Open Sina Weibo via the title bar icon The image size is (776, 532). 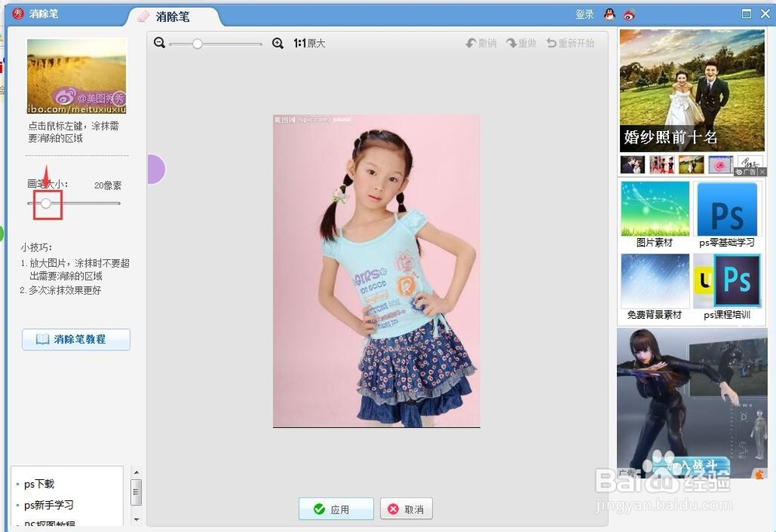tap(629, 13)
